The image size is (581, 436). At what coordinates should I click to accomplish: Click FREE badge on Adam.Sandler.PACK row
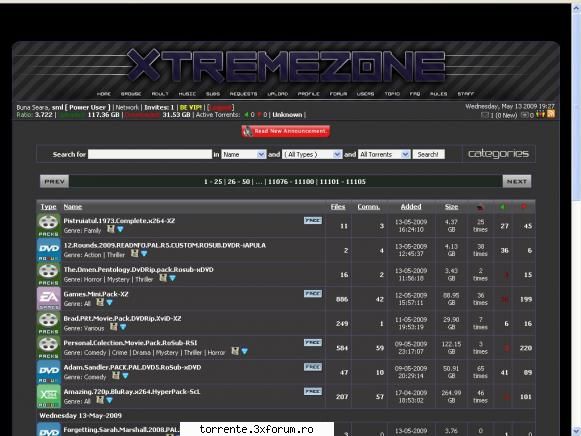tap(313, 367)
